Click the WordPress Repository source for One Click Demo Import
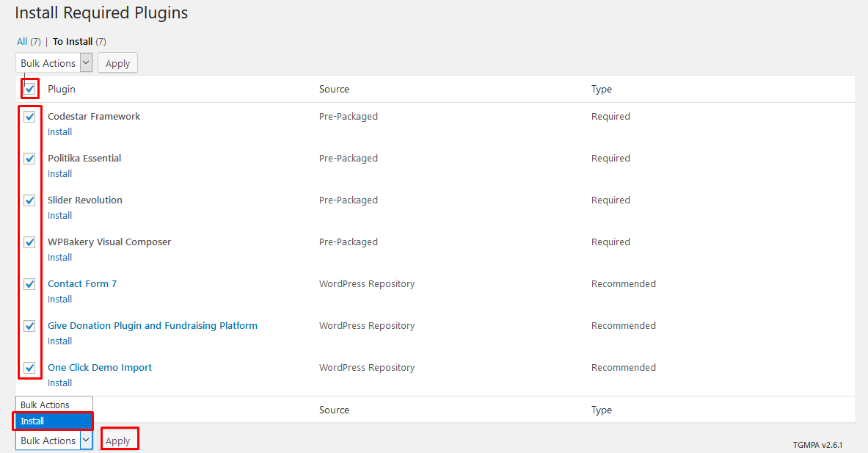 coord(366,367)
